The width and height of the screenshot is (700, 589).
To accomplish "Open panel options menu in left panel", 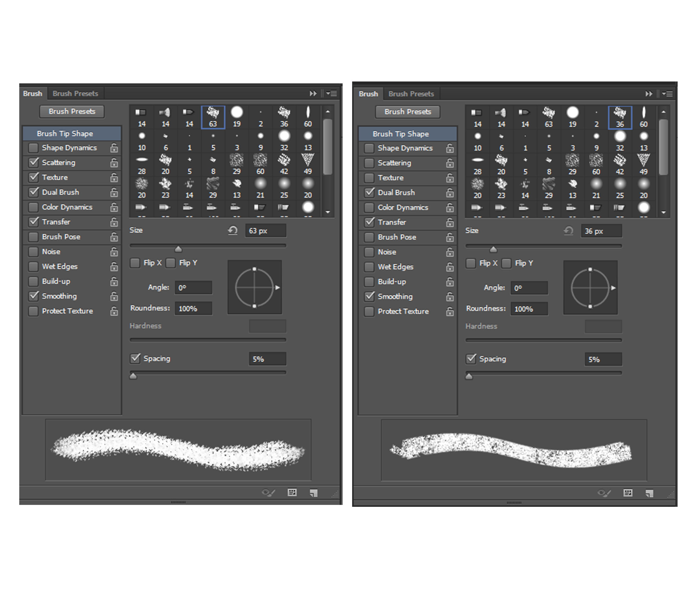I will 332,94.
